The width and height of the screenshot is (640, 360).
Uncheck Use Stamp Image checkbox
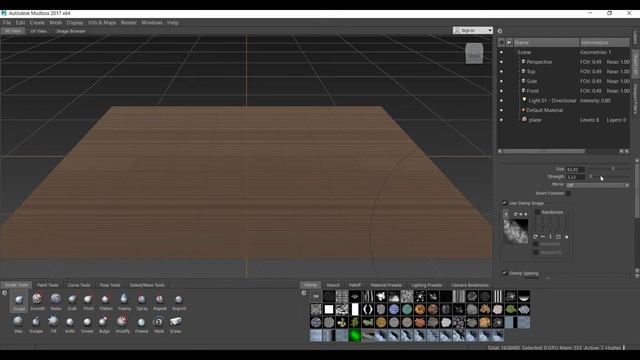(504, 203)
